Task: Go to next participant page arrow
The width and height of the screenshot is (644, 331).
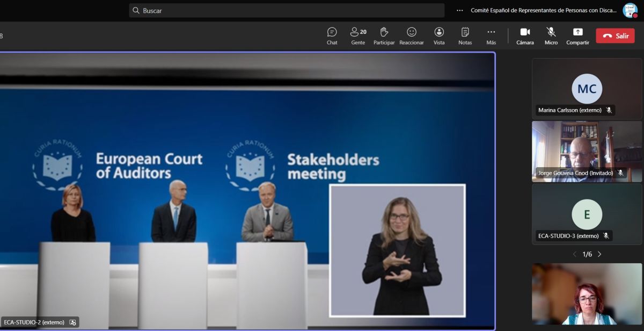Action: pyautogui.click(x=599, y=254)
